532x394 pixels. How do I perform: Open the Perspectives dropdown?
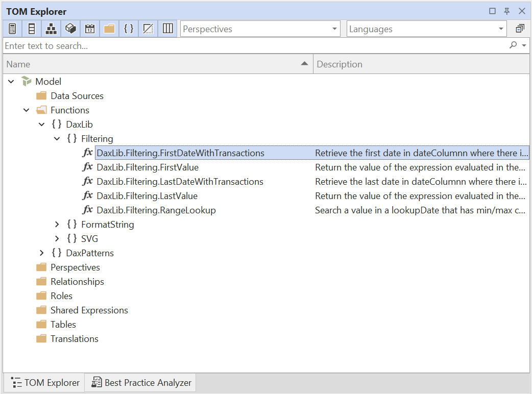334,29
